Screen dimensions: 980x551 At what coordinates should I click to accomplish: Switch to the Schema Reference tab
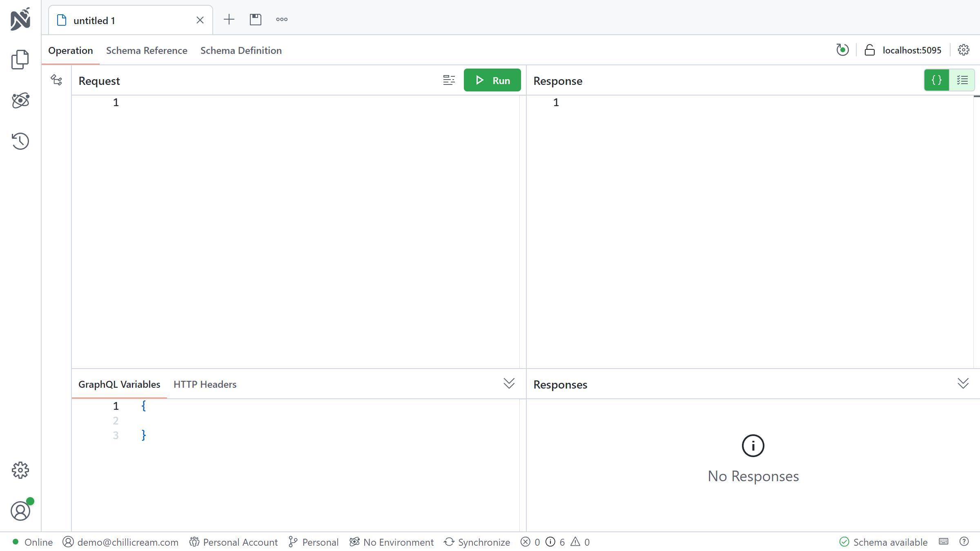[x=147, y=51]
